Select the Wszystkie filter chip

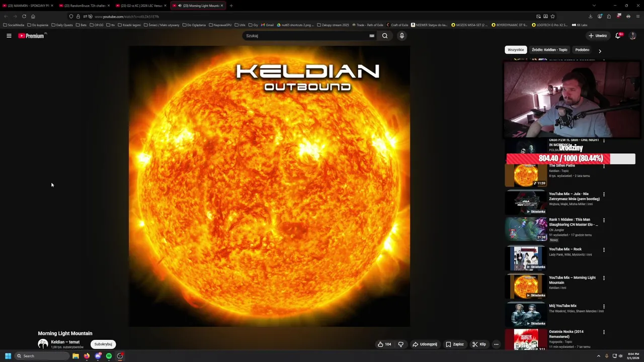pyautogui.click(x=516, y=50)
